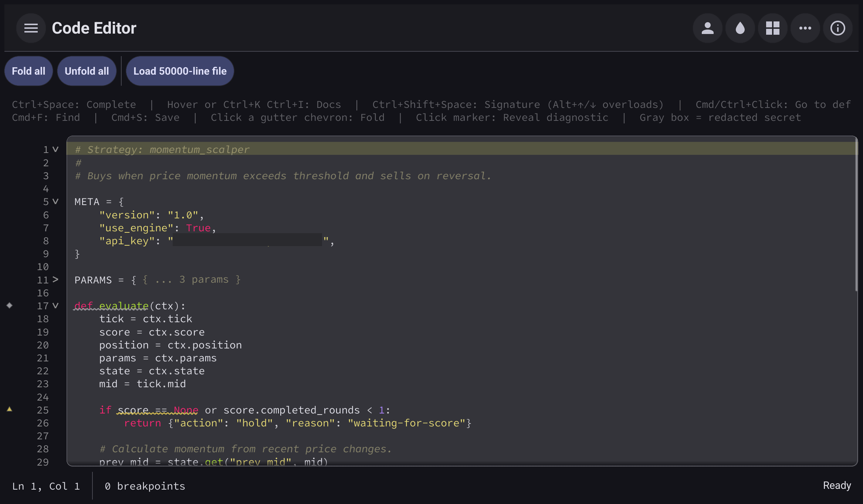Collapse the evaluate function chevron on line 17
The height and width of the screenshot is (504, 863).
(55, 306)
